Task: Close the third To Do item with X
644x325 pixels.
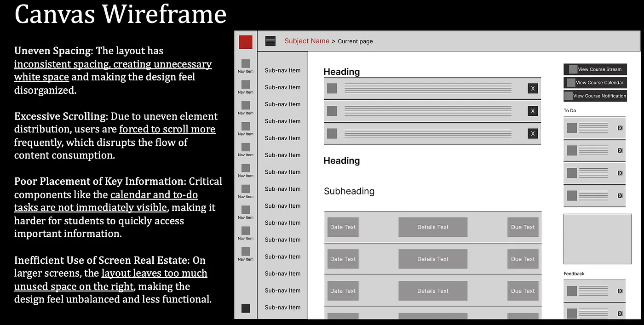Action: [x=620, y=173]
